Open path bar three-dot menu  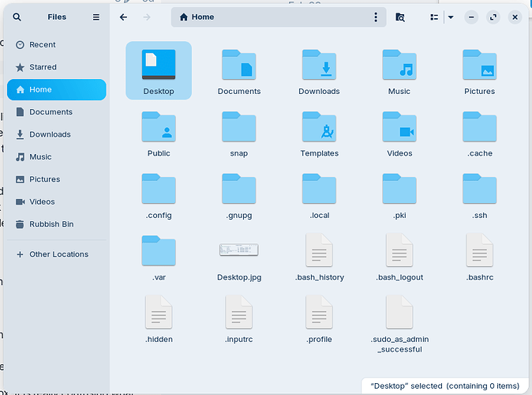click(x=376, y=17)
